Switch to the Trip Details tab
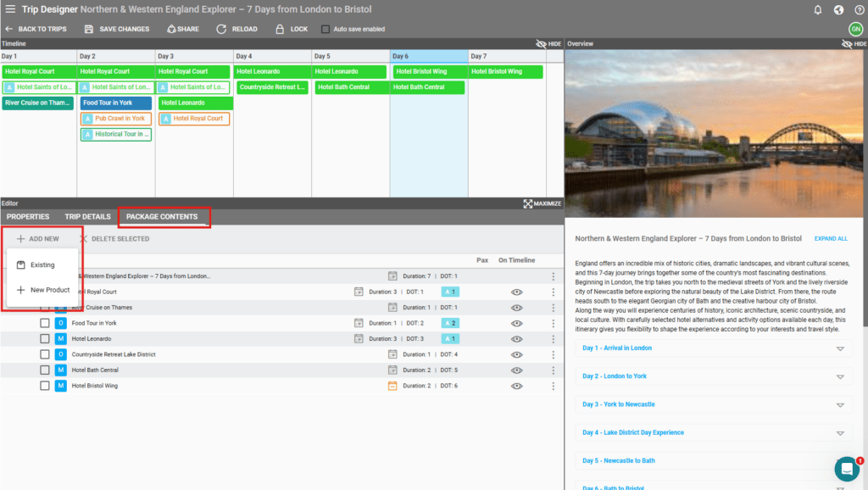Screen dimensions: 868x490 click(87, 217)
